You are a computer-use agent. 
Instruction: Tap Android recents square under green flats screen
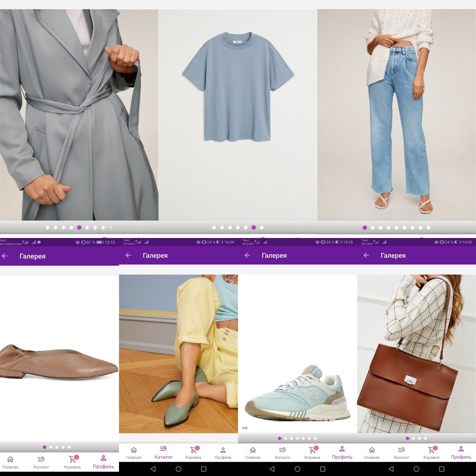click(x=203, y=469)
